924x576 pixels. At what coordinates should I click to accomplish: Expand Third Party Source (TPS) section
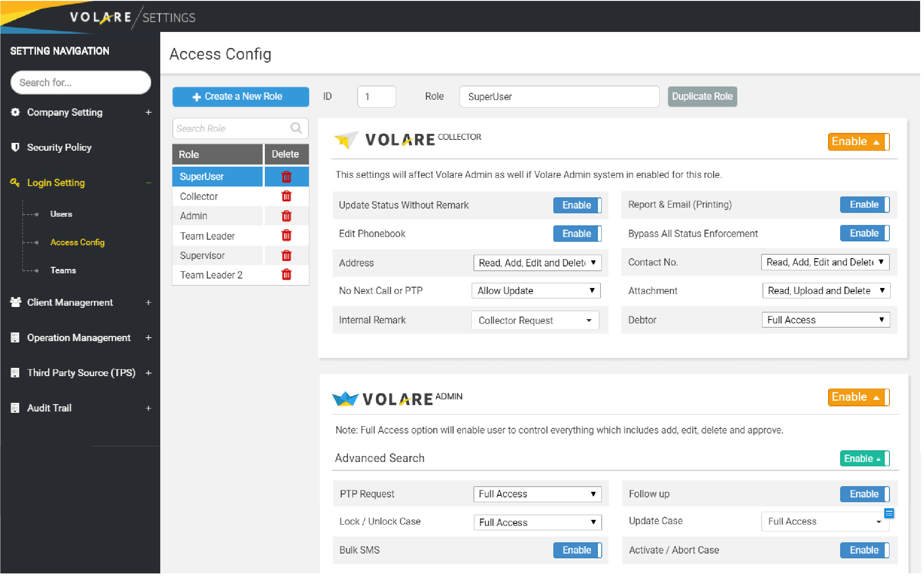tap(149, 373)
